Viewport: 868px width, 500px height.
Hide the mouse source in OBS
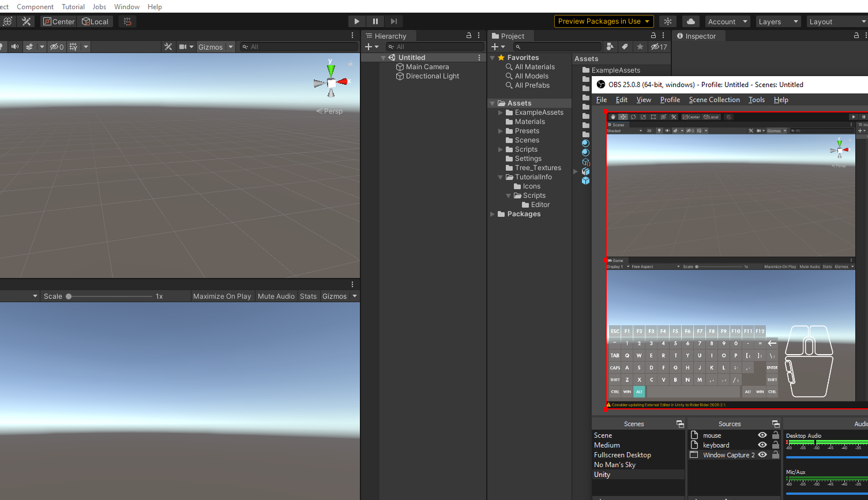[762, 435]
